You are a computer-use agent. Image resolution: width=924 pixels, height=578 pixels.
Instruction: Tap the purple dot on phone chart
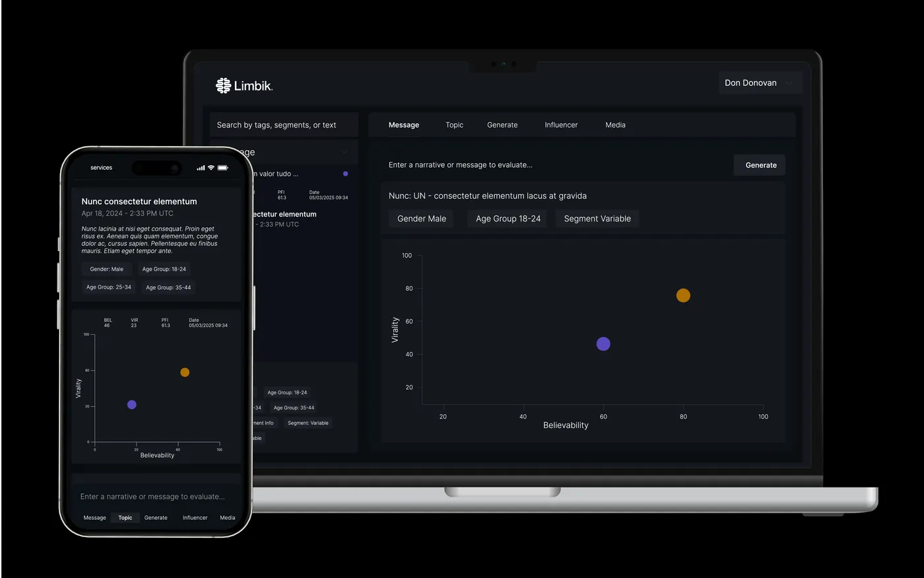tap(132, 404)
